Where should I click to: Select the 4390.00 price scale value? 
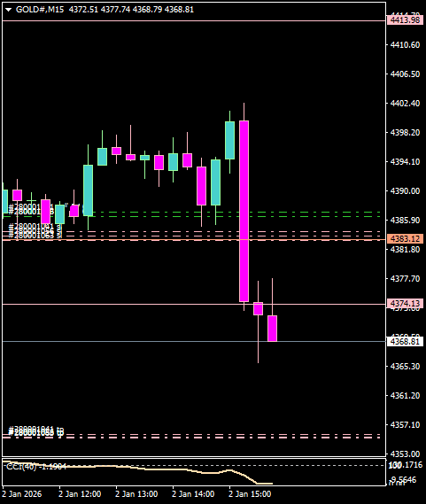[x=405, y=191]
